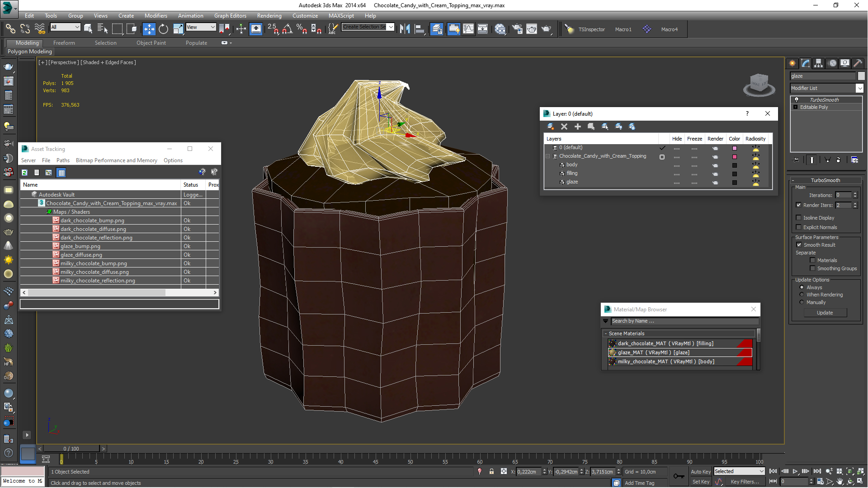Viewport: 868px width, 488px height.
Task: Open the Create command panel tab
Action: (792, 63)
